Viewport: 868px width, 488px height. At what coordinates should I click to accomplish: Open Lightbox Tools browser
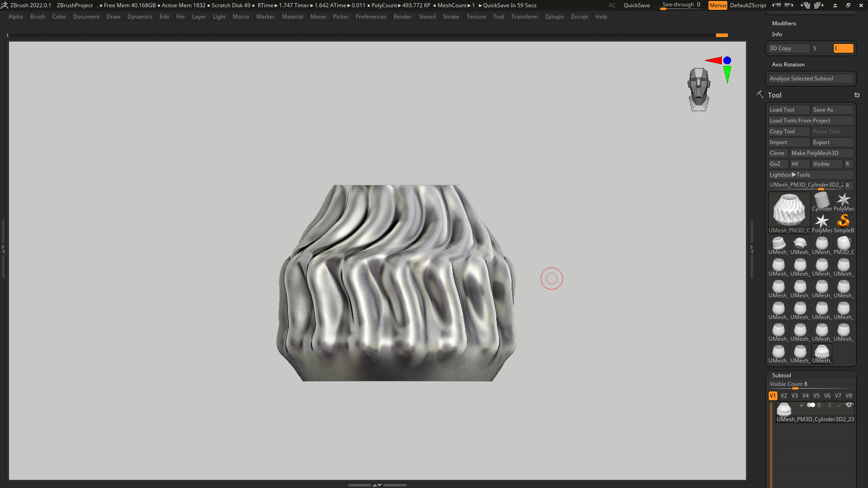point(811,175)
